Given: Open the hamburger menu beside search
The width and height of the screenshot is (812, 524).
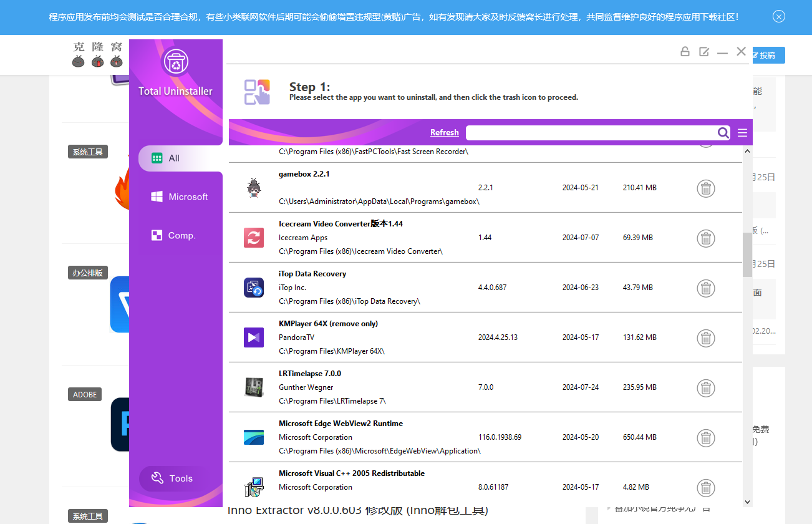Looking at the screenshot, I should pos(742,132).
